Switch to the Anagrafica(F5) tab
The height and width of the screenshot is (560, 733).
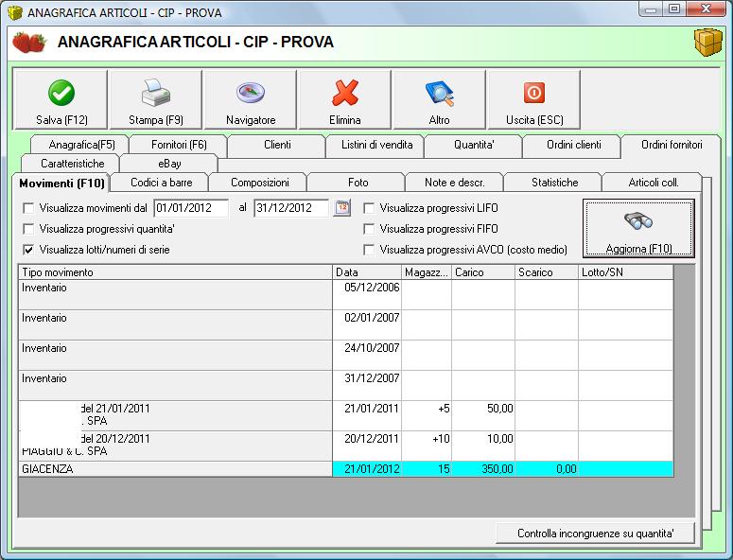click(81, 145)
